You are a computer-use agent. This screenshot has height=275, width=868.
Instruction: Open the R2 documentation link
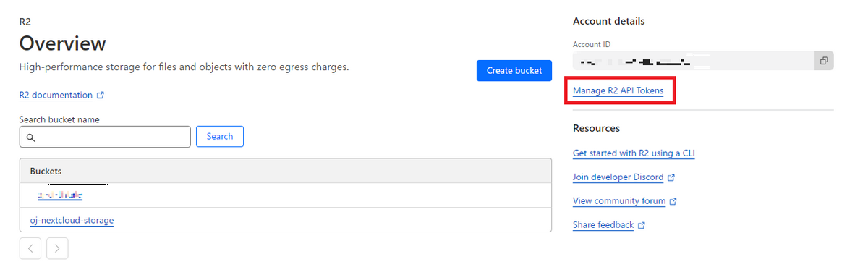point(56,95)
